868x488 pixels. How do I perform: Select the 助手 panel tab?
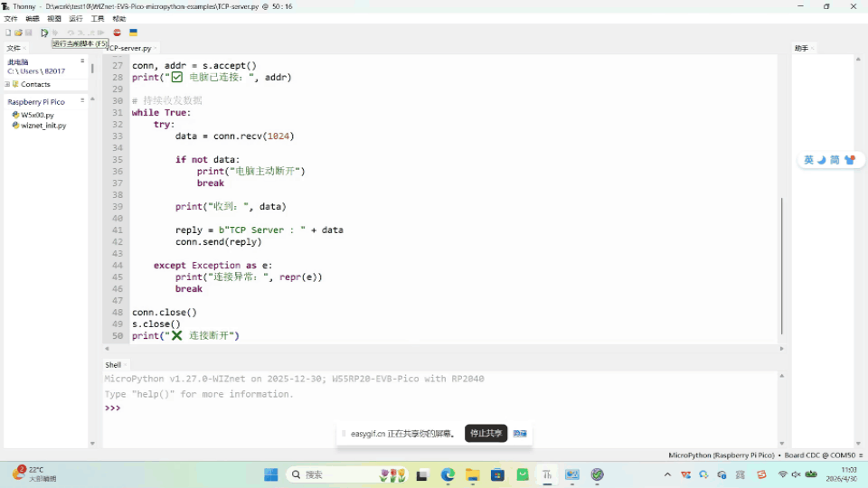click(x=801, y=48)
